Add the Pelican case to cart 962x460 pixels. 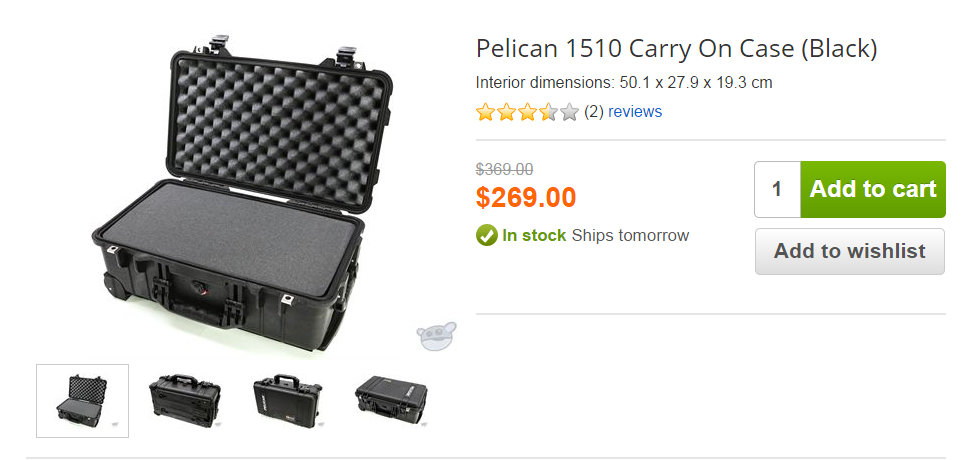(872, 189)
